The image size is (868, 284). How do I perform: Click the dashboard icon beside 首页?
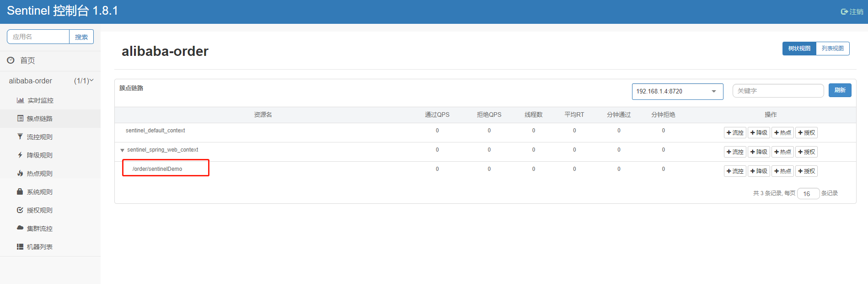click(x=11, y=60)
